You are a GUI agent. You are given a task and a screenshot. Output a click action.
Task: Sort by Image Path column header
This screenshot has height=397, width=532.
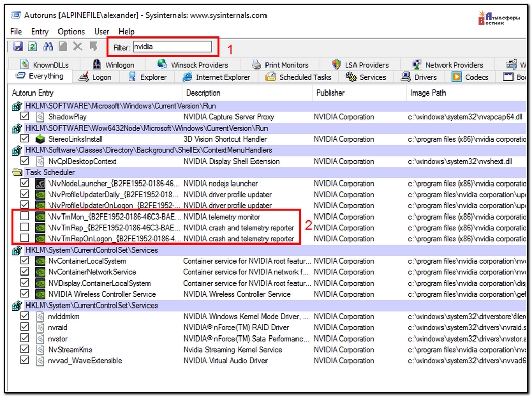tap(467, 93)
